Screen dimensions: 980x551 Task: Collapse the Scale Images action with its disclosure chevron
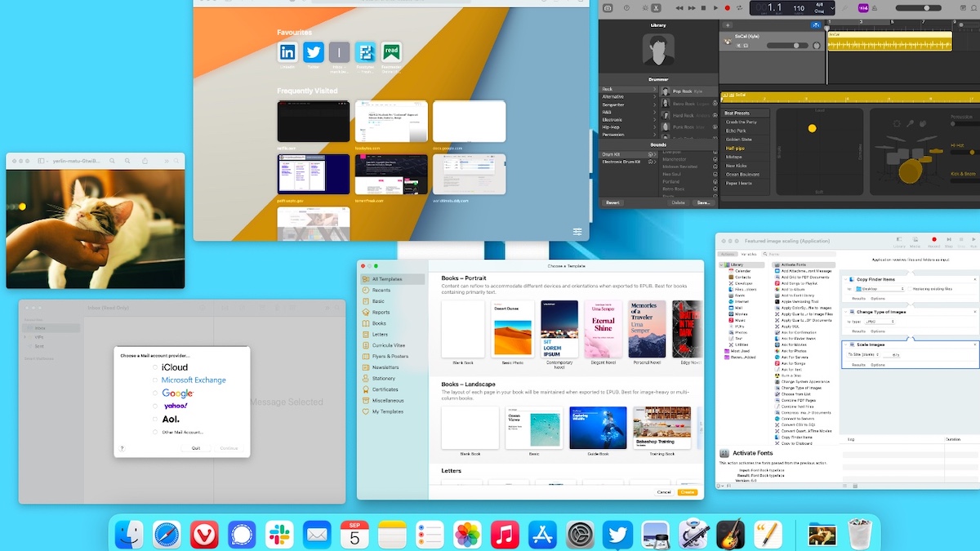[x=846, y=344]
